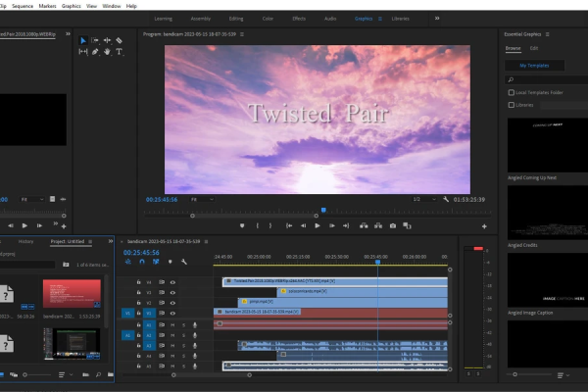Image resolution: width=588 pixels, height=392 pixels.
Task: Click the Export Frame camera icon
Action: 393,225
